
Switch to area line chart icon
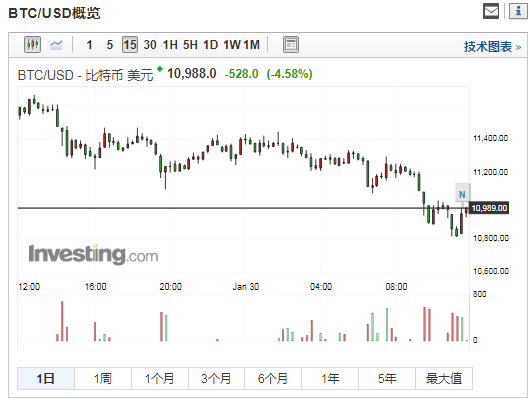pyautogui.click(x=56, y=45)
